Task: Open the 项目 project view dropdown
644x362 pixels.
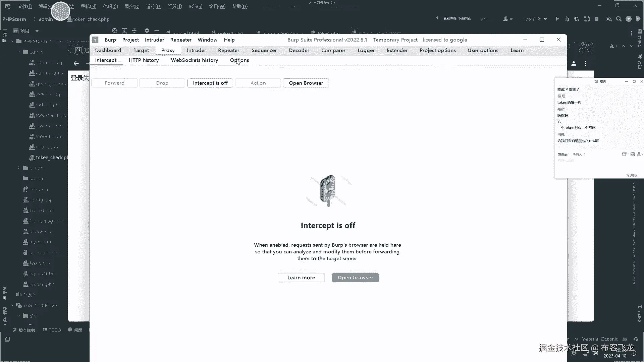Action: click(x=37, y=31)
